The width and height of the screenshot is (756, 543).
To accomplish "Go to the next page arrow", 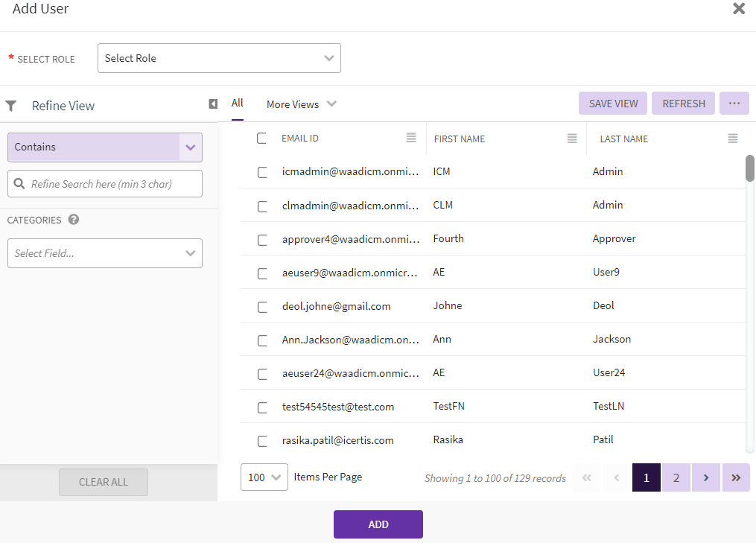I will point(705,478).
